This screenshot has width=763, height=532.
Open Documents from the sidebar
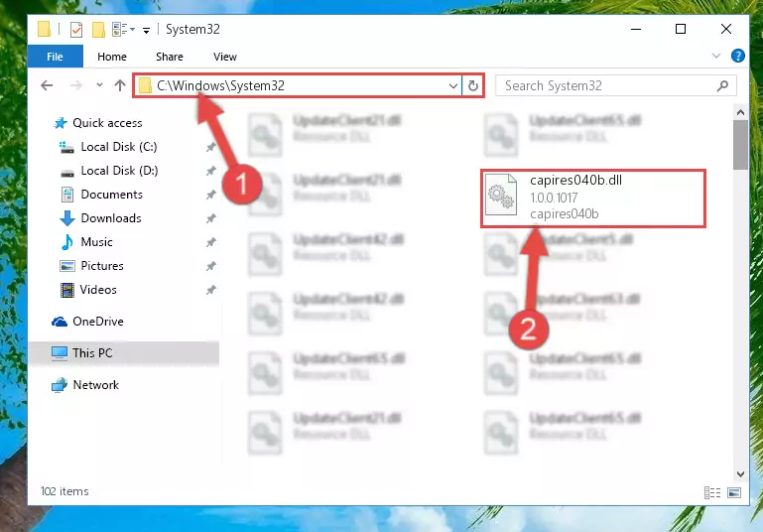pyautogui.click(x=111, y=195)
